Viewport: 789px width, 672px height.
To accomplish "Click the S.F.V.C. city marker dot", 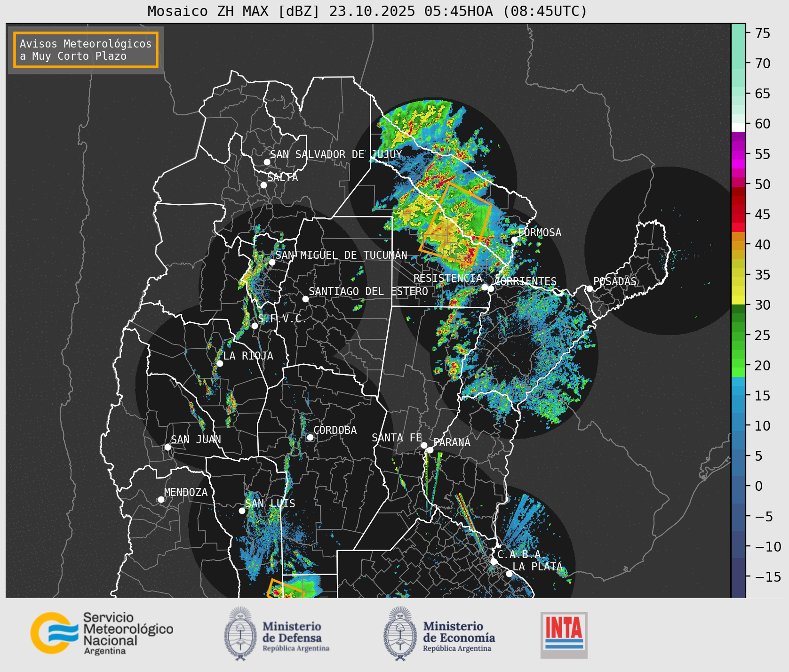I will (255, 326).
